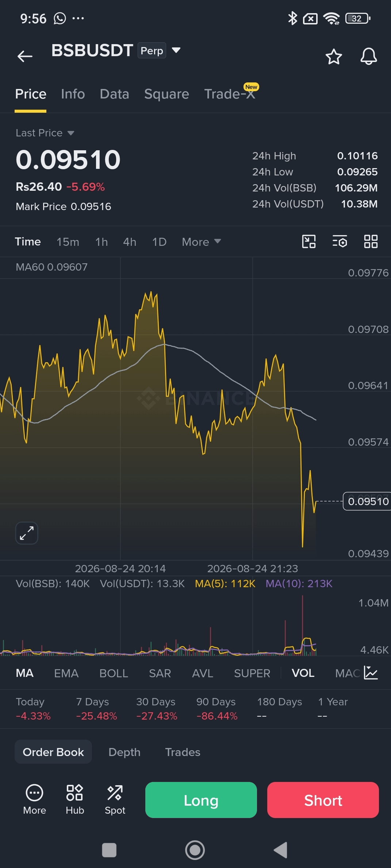Tap Android home circle button
The width and height of the screenshot is (391, 868).
[195, 850]
